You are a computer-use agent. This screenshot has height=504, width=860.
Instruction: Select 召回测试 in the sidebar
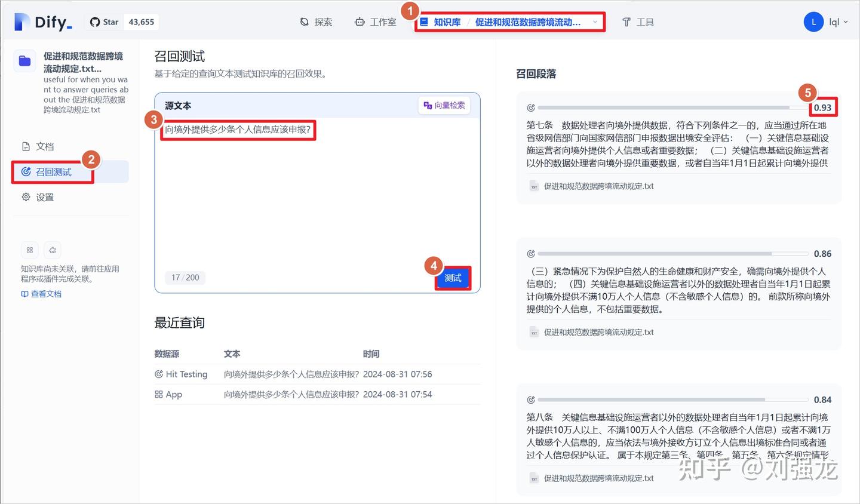coord(54,171)
